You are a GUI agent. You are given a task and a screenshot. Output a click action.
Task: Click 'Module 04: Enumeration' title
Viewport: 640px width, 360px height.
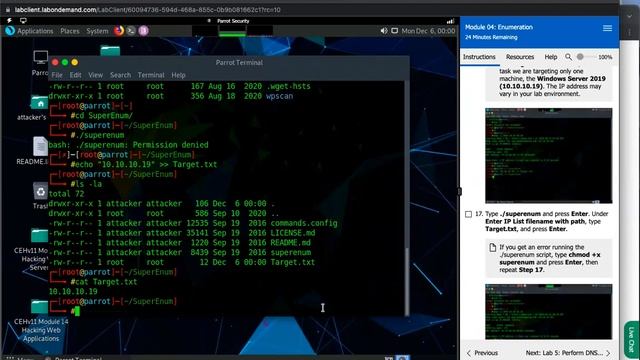coord(499,27)
